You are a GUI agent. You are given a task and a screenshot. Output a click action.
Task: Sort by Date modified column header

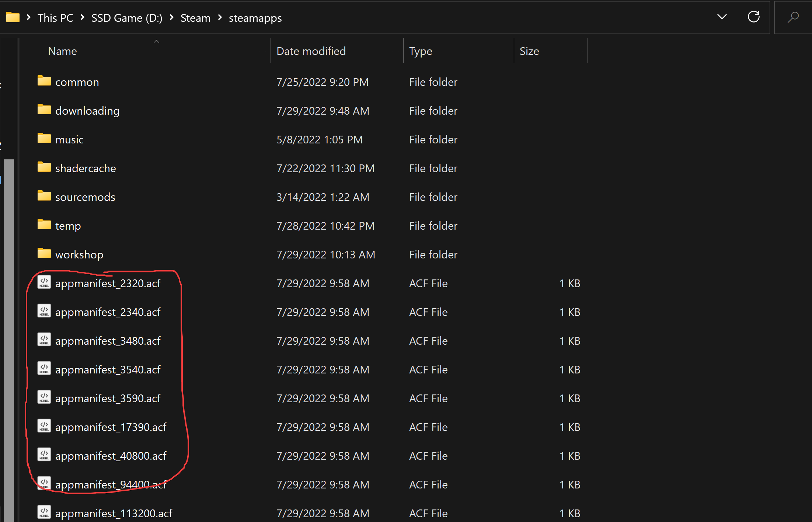coord(311,51)
